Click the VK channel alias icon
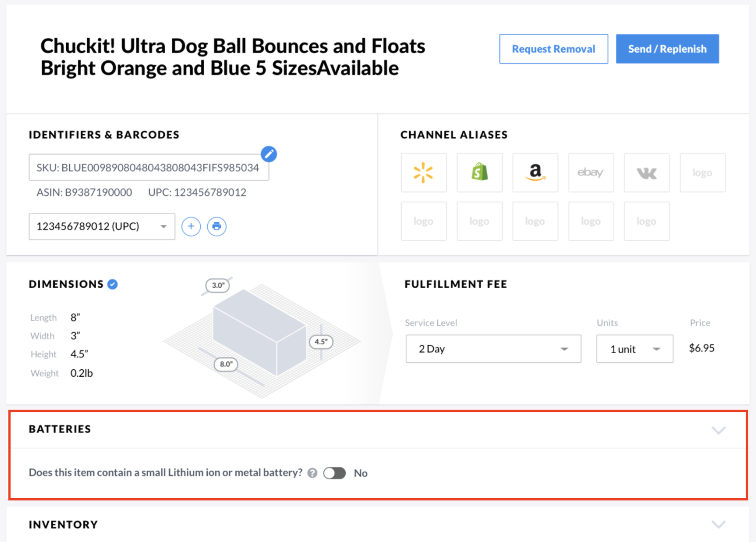 646,173
